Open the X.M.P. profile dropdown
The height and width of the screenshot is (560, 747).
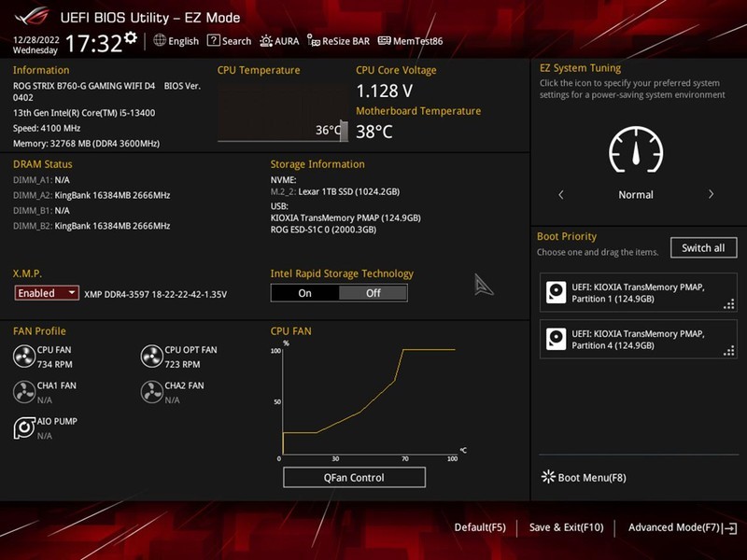[x=45, y=292]
